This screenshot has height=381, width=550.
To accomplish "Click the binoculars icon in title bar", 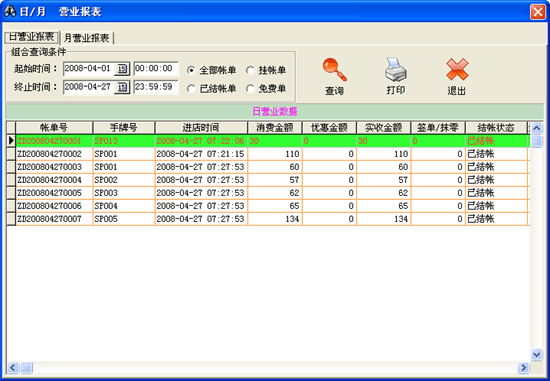I will 10,12.
